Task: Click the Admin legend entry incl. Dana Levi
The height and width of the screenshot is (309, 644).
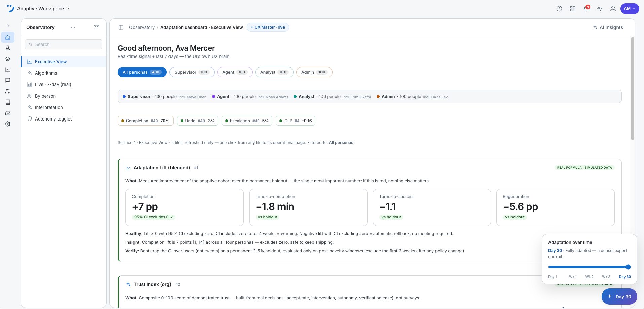Action: 413,97
